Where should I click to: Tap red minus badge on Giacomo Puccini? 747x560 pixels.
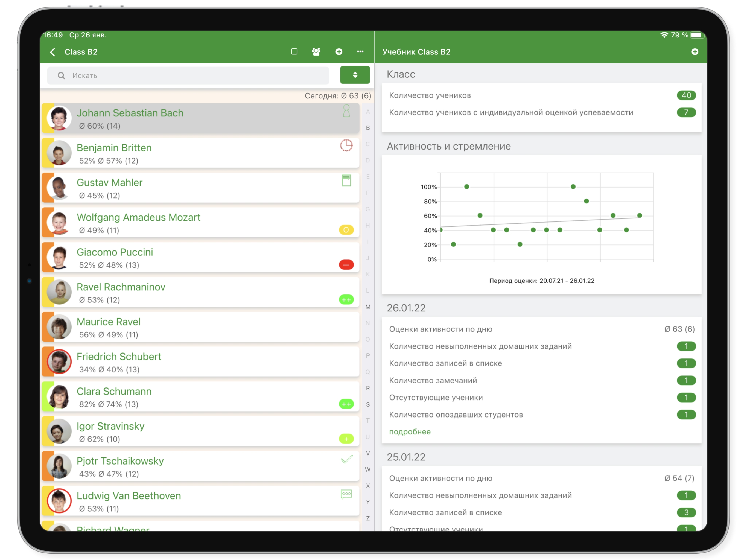346,265
